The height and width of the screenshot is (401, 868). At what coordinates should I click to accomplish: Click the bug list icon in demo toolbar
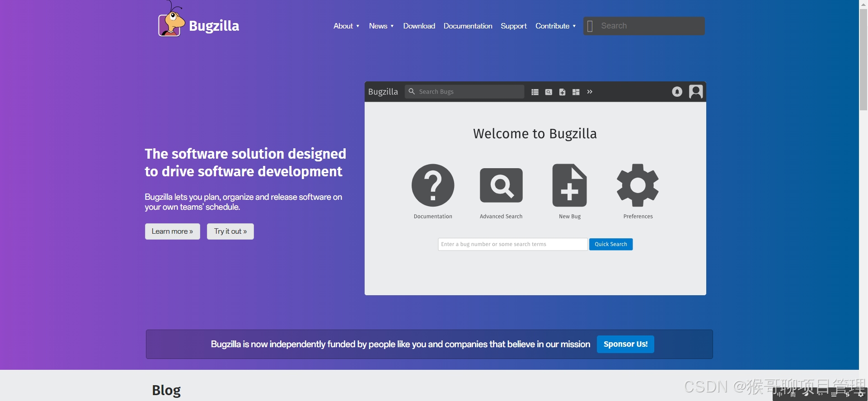pos(535,92)
